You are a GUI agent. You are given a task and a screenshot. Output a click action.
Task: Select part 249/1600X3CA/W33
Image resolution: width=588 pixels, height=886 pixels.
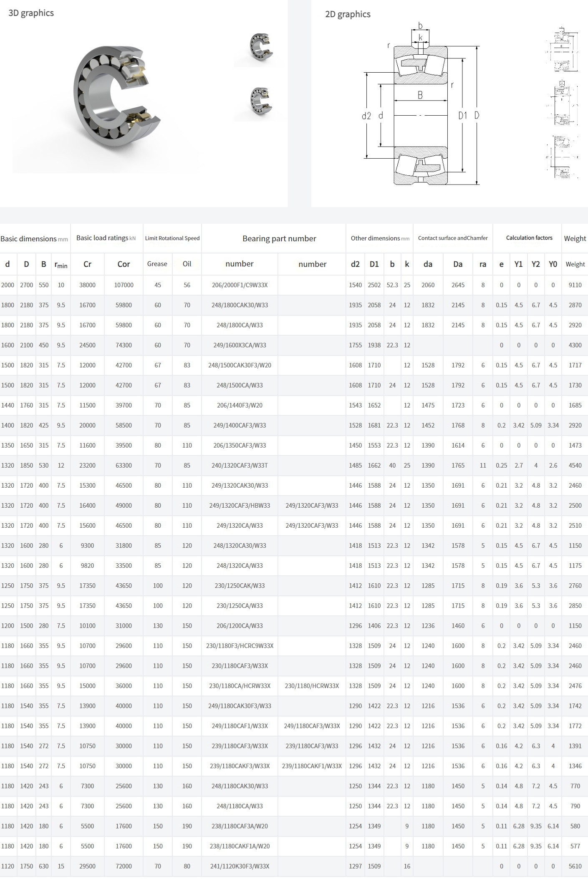240,345
